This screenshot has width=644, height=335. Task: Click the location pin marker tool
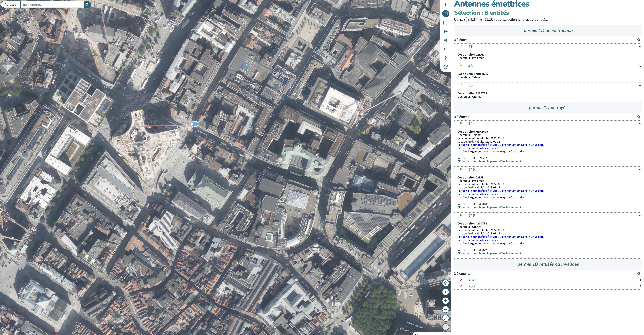pyautogui.click(x=445, y=58)
